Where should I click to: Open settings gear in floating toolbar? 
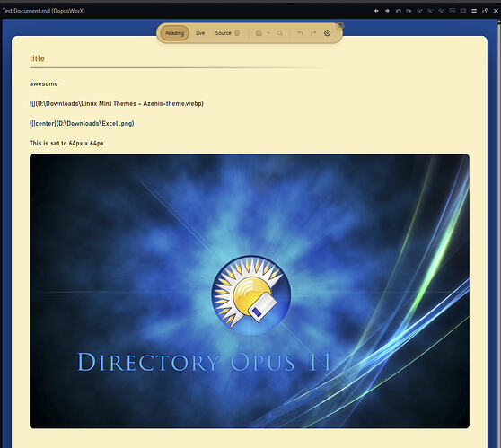pos(327,33)
